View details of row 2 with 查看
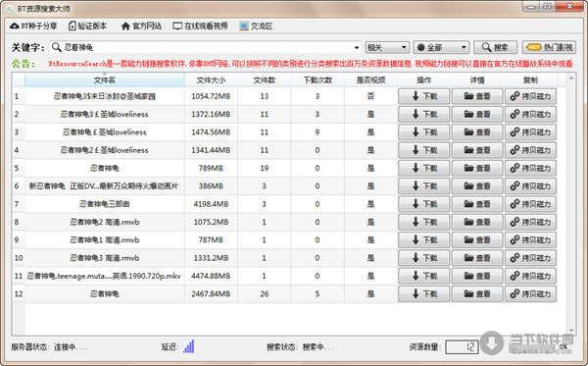 [x=477, y=114]
